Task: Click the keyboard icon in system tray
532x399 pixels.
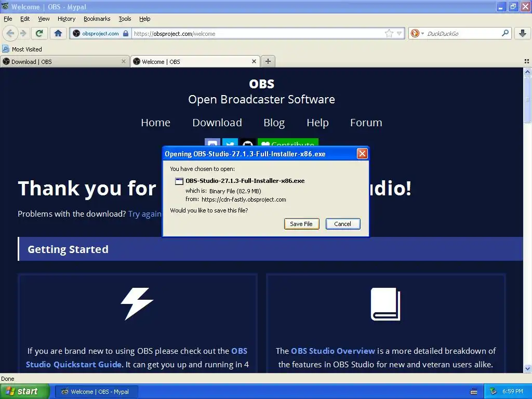Action: (474, 392)
